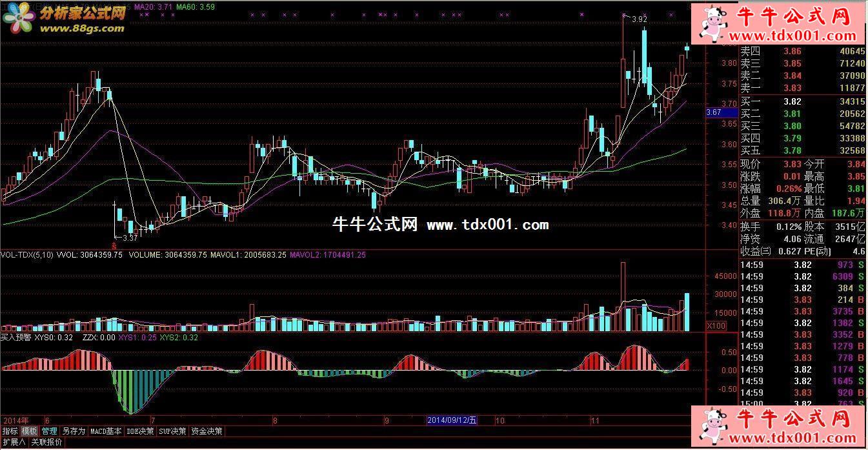Click the 3.37 low price marker
This screenshot has height=450, width=868.
(x=130, y=238)
